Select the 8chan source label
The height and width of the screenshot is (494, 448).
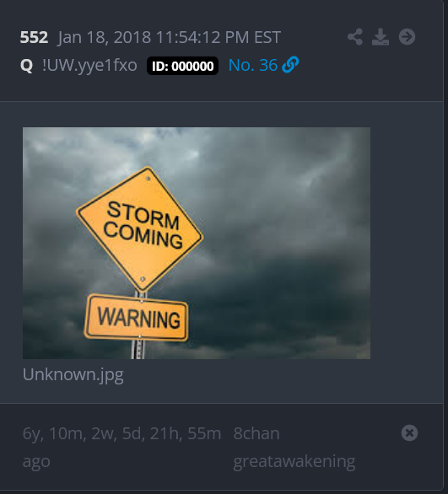(256, 433)
